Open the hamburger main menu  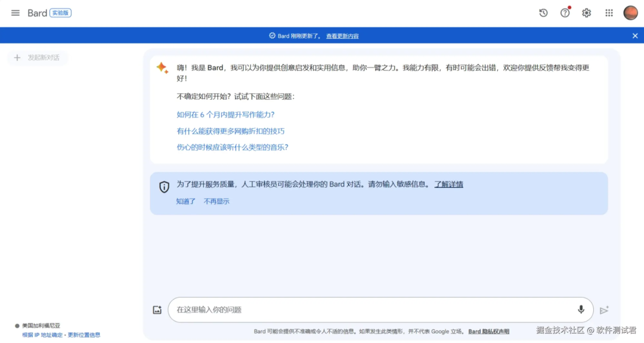coord(15,13)
